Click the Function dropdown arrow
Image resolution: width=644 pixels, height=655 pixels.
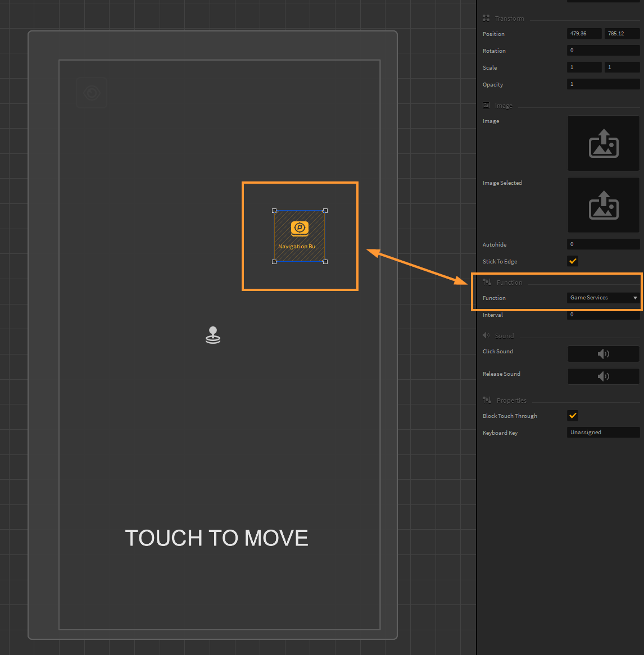click(x=635, y=298)
